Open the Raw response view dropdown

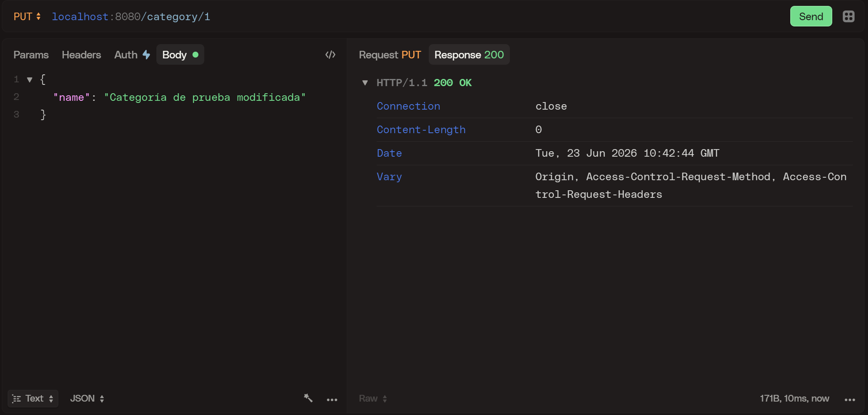pos(373,398)
